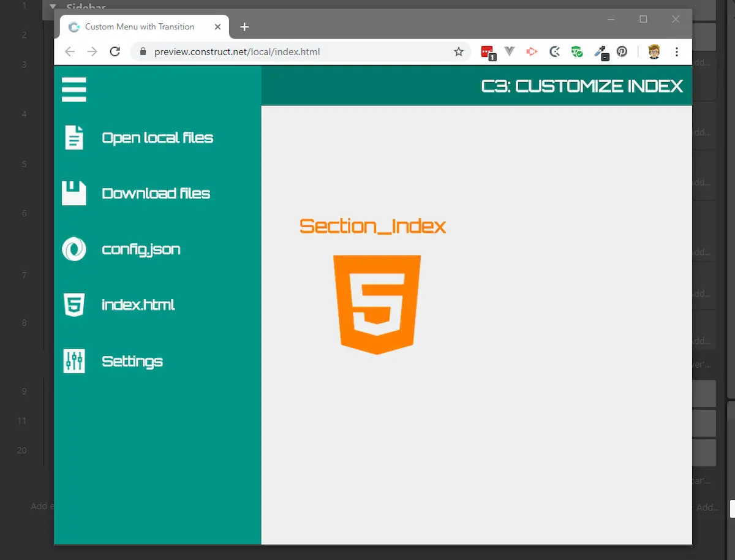Click the pink arrow extension icon

[532, 51]
